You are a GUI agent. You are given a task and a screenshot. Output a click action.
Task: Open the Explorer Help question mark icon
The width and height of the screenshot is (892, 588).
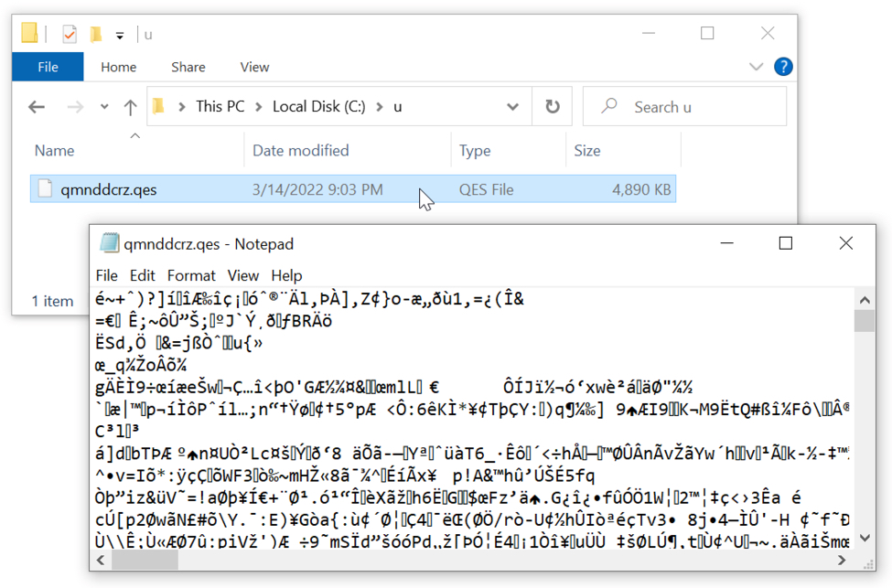(x=783, y=67)
